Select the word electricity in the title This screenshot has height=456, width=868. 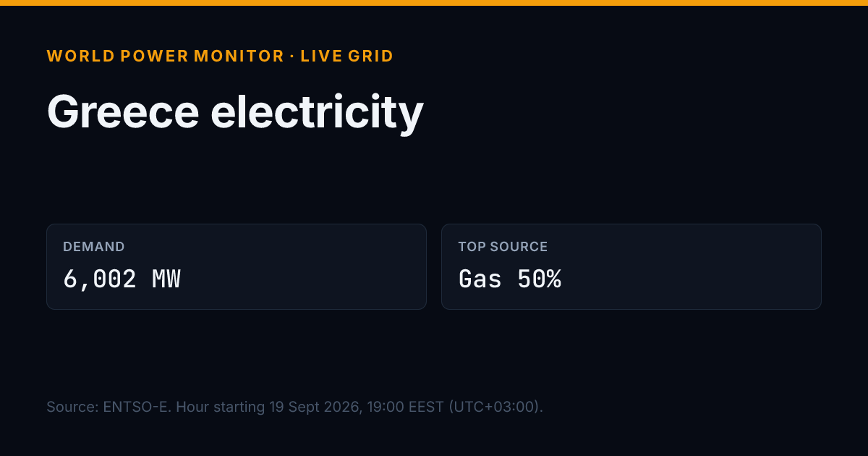317,113
